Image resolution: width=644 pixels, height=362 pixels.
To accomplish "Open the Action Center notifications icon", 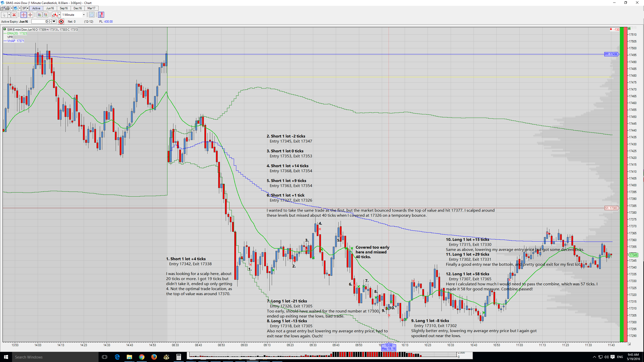I will 613,357.
